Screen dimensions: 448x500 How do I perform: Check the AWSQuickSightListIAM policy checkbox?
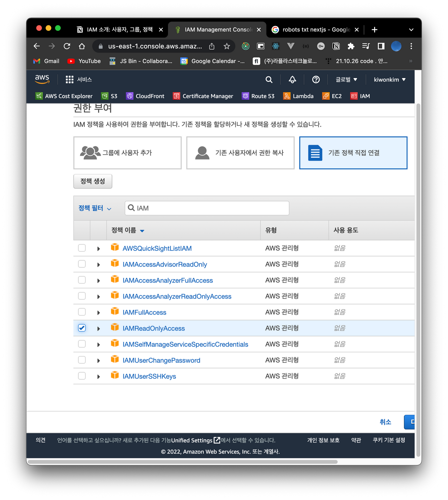[x=82, y=248]
